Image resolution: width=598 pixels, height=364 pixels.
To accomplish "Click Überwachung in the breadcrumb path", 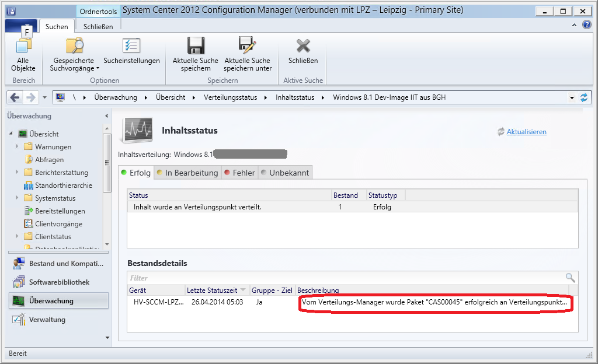I will tap(116, 97).
